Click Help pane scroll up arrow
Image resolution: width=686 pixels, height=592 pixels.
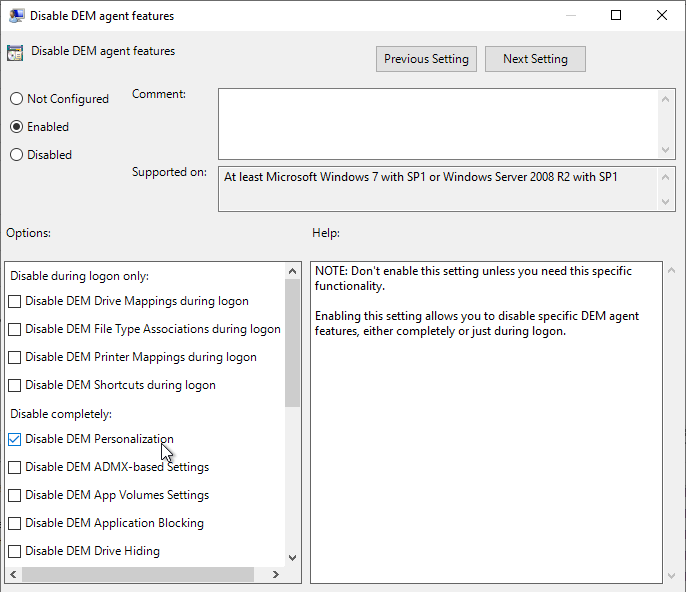point(672,271)
